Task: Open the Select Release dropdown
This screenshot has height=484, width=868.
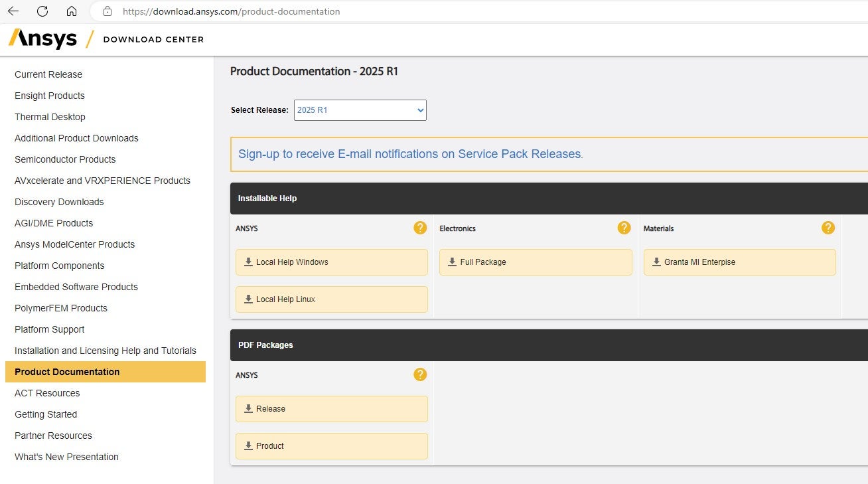Action: [360, 110]
